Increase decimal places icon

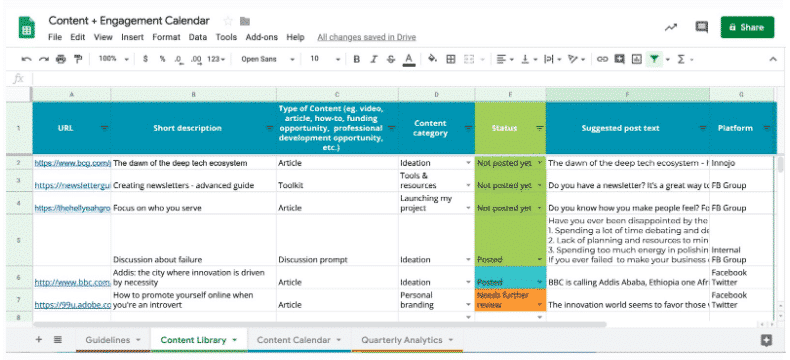[x=196, y=59]
